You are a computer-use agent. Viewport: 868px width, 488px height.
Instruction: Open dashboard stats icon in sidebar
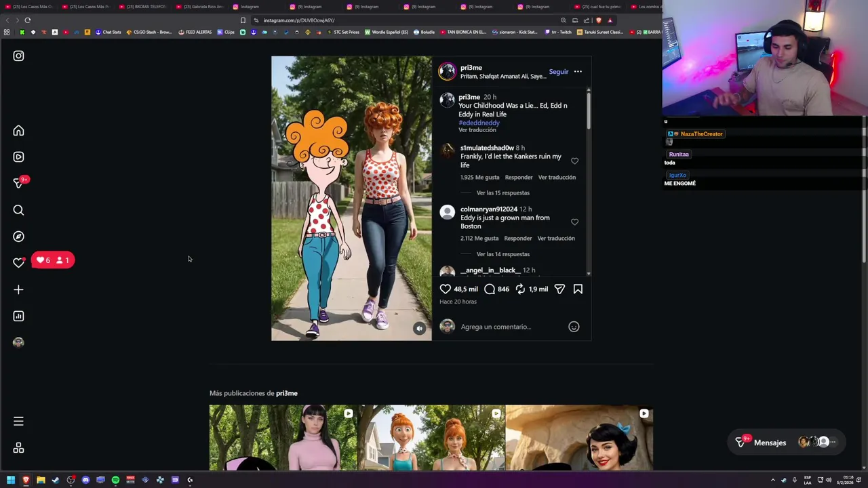click(x=18, y=316)
